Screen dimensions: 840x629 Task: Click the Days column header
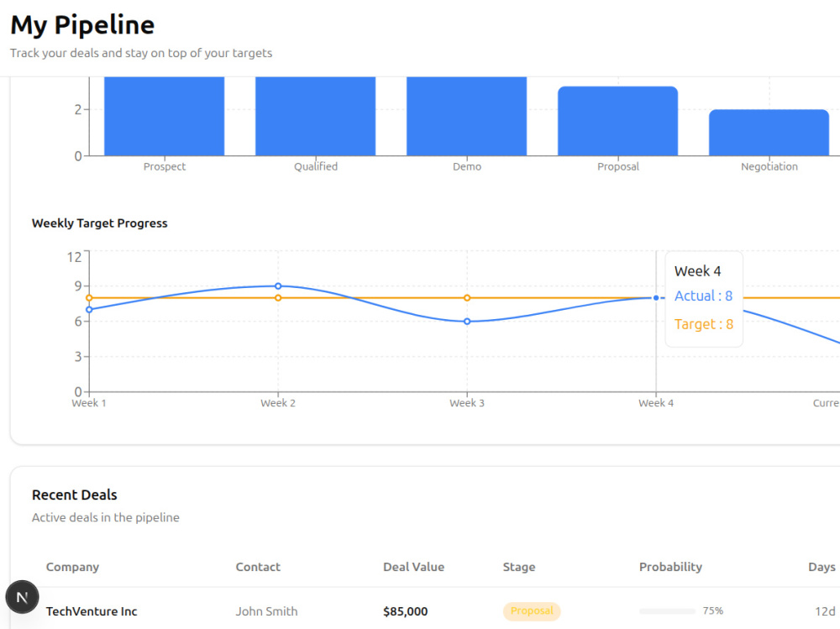pos(822,567)
